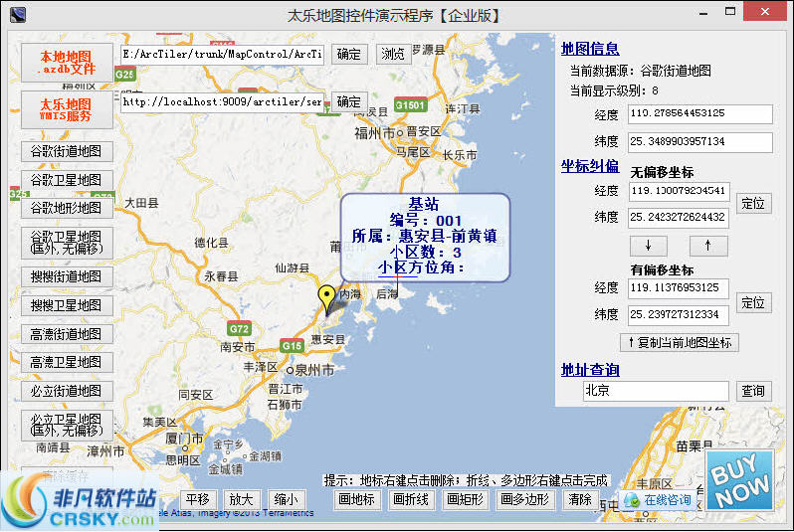Click the 浏览 browse button
The image size is (794, 532).
393,54
